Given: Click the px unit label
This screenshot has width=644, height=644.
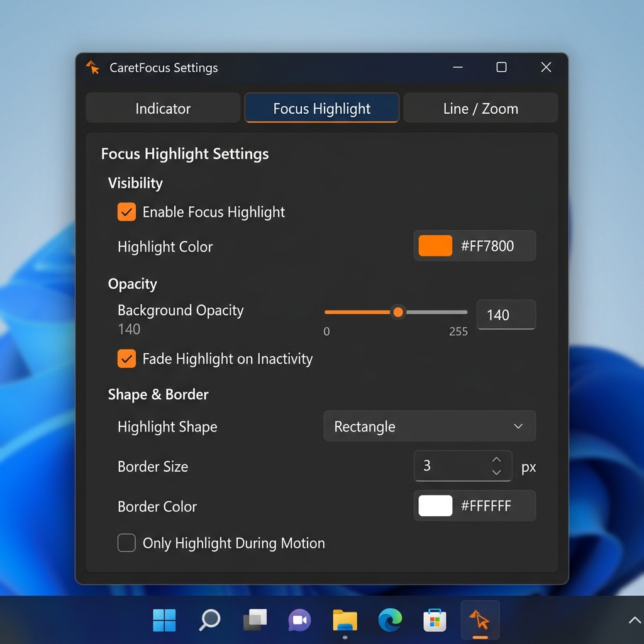Looking at the screenshot, I should pos(528,467).
